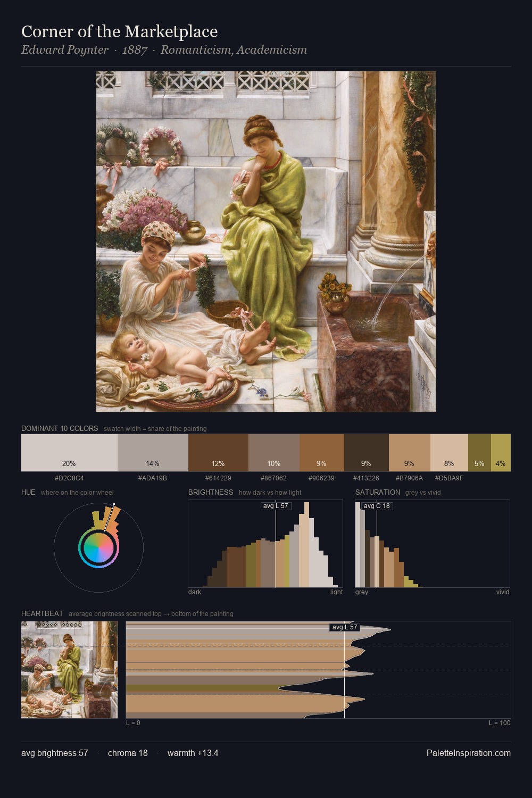The width and height of the screenshot is (532, 798).
Task: Open PaletteInspiration.com link
Action: tap(469, 753)
